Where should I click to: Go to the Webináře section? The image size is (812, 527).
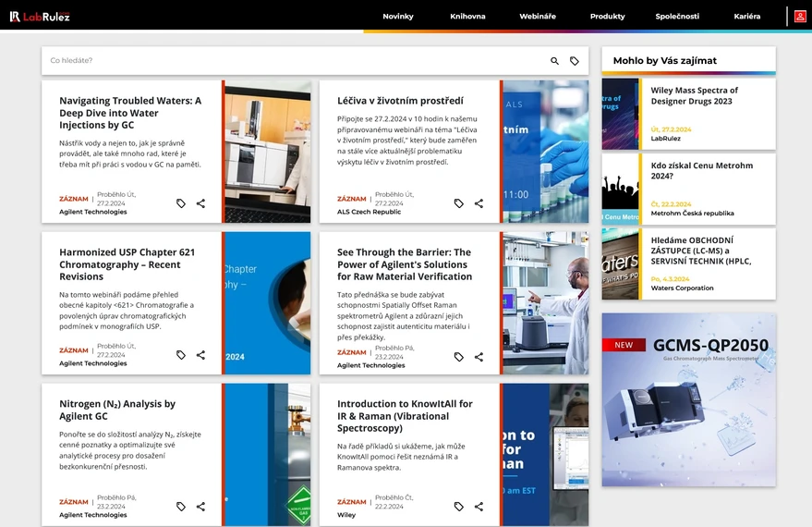point(538,17)
